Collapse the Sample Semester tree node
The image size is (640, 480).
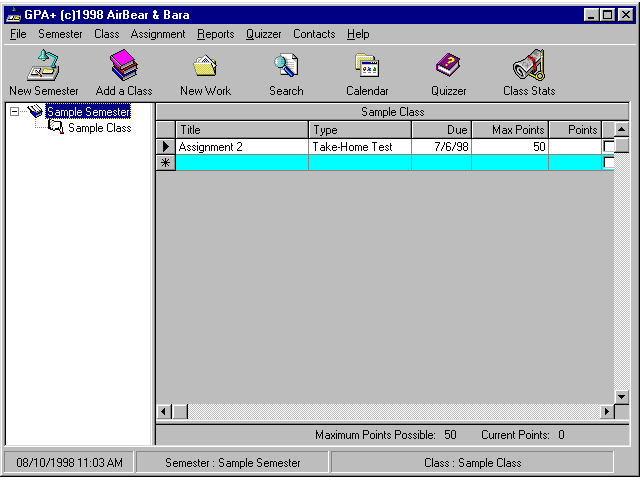coord(14,112)
